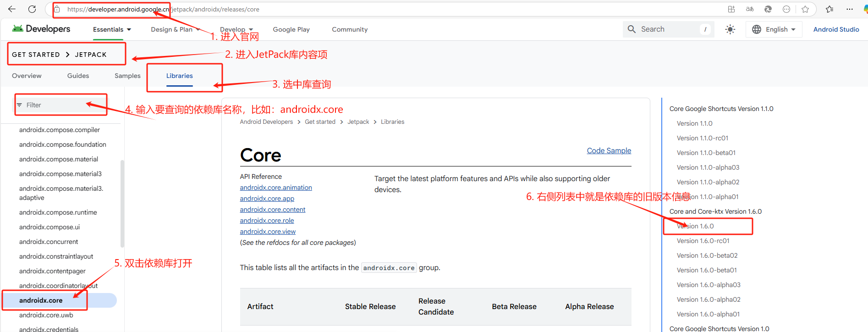Open androidx.core.content API reference

pyautogui.click(x=273, y=210)
